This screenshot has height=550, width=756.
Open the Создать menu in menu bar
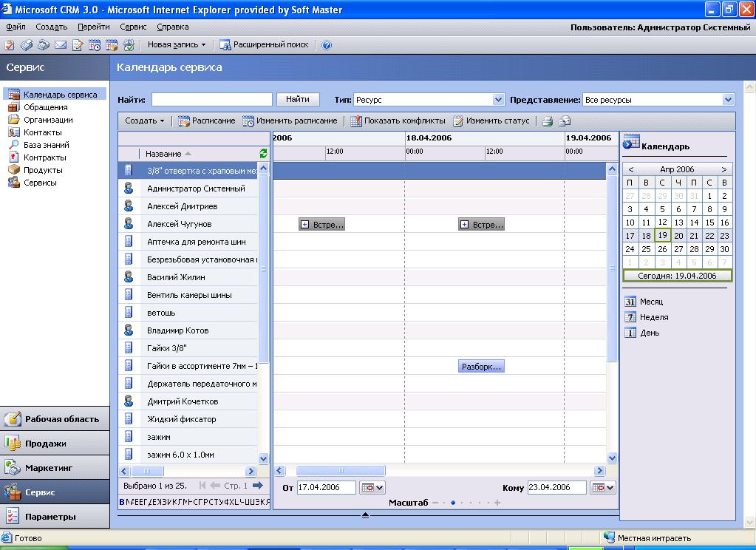coord(52,27)
